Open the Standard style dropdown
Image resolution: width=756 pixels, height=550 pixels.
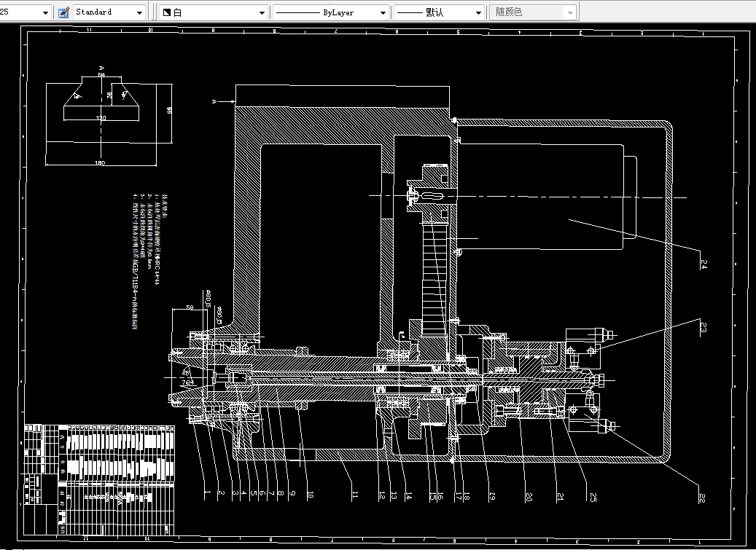coord(109,12)
